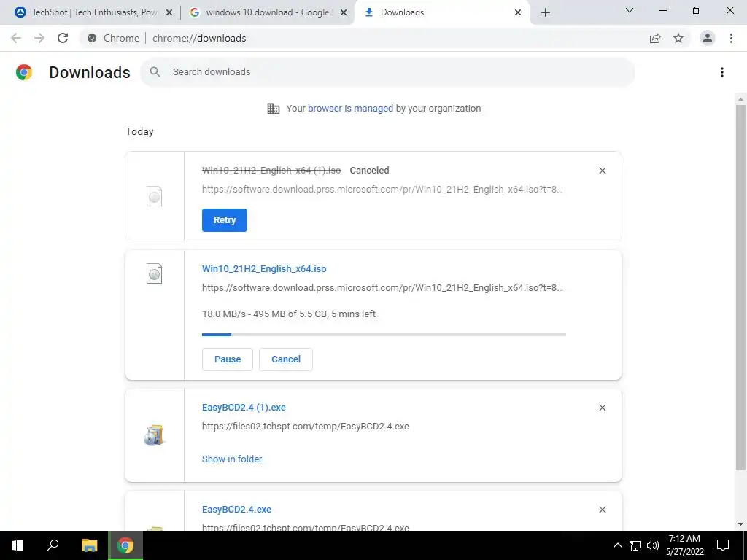This screenshot has height=560, width=747.
Task: Click the Microsoft source URL of the canceled download
Action: (382, 190)
